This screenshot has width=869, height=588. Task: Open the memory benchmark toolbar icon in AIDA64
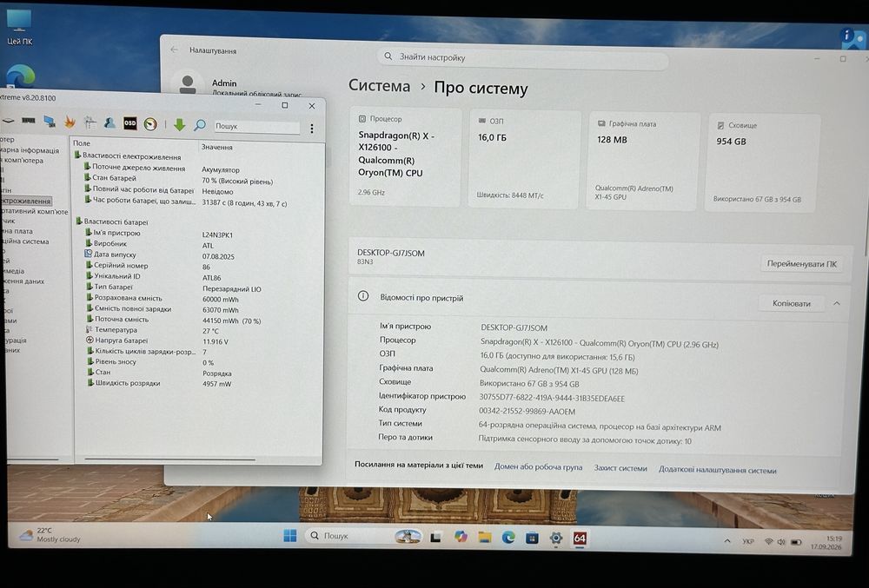(29, 120)
